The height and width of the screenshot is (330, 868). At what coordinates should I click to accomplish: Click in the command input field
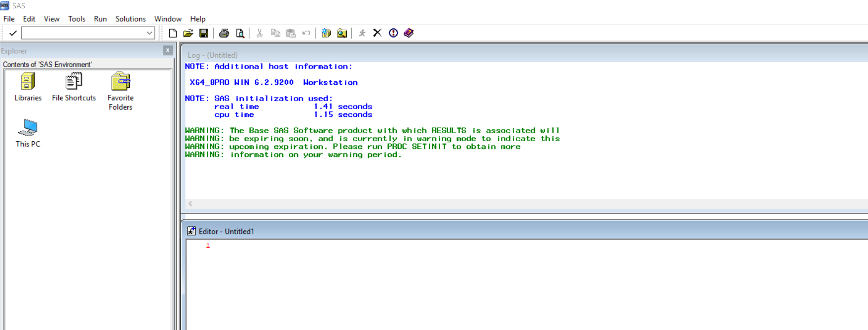coord(83,33)
